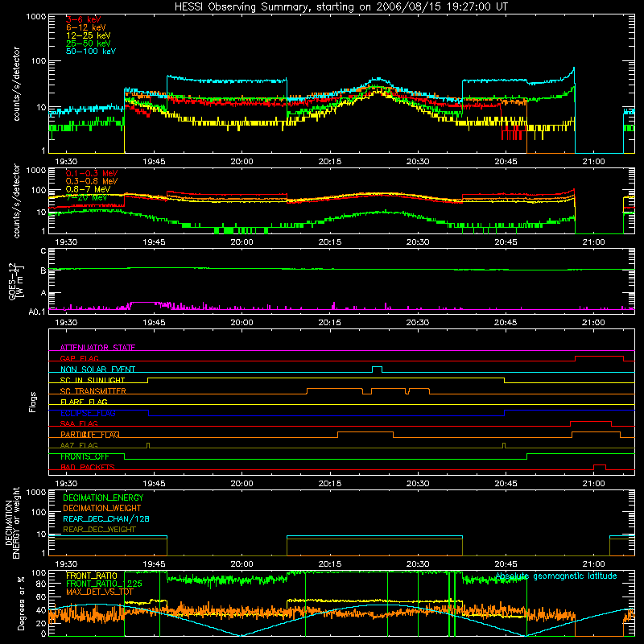Image resolution: width=644 pixels, height=644 pixels.
Task: Select the orange 6-12 keV legend label
Action: [86, 27]
